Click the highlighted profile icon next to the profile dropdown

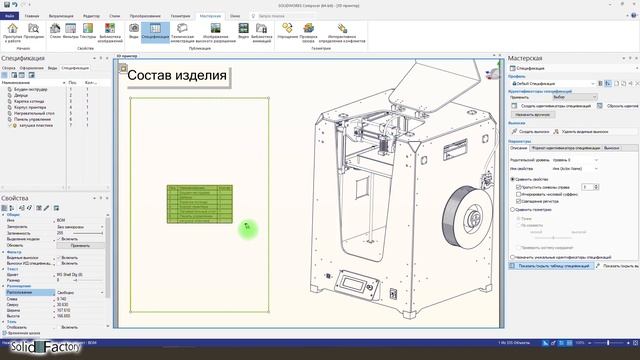pyautogui.click(x=608, y=83)
